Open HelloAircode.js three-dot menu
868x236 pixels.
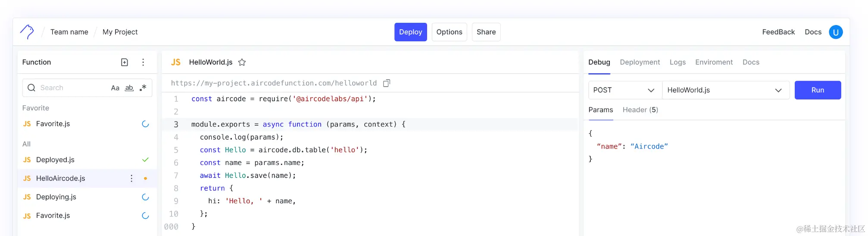click(131, 178)
